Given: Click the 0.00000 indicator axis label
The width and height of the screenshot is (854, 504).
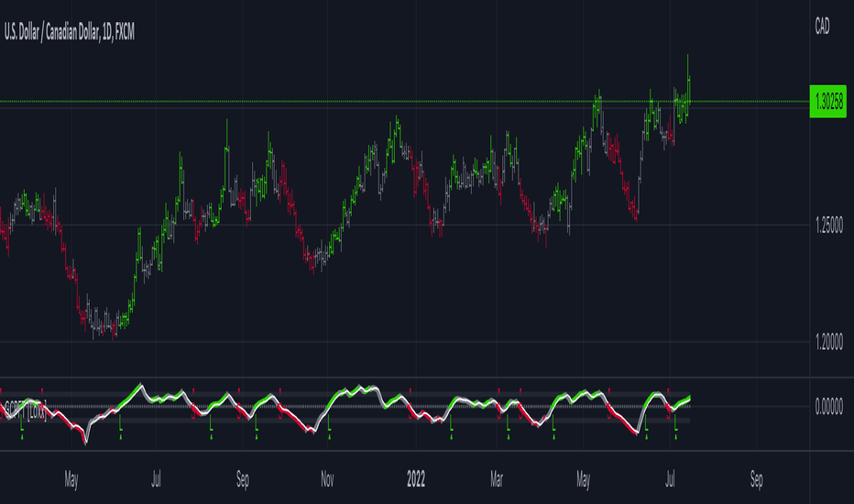Looking at the screenshot, I should coord(829,407).
